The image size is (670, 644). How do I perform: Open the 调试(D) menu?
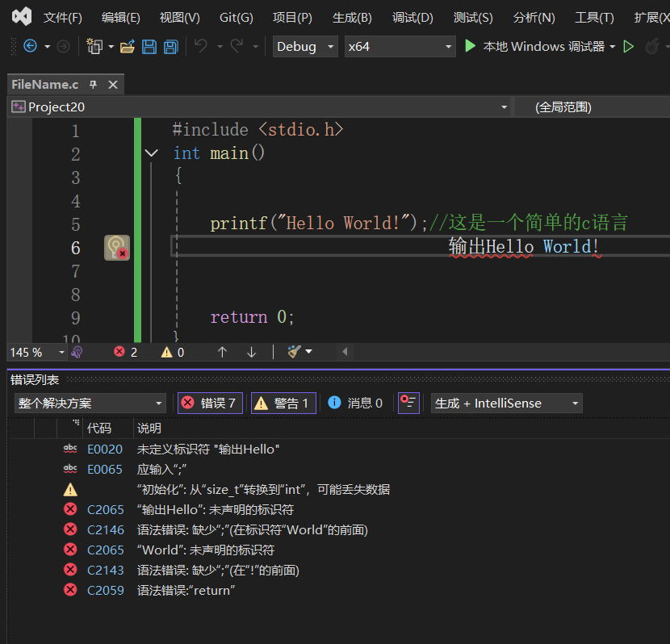(412, 17)
